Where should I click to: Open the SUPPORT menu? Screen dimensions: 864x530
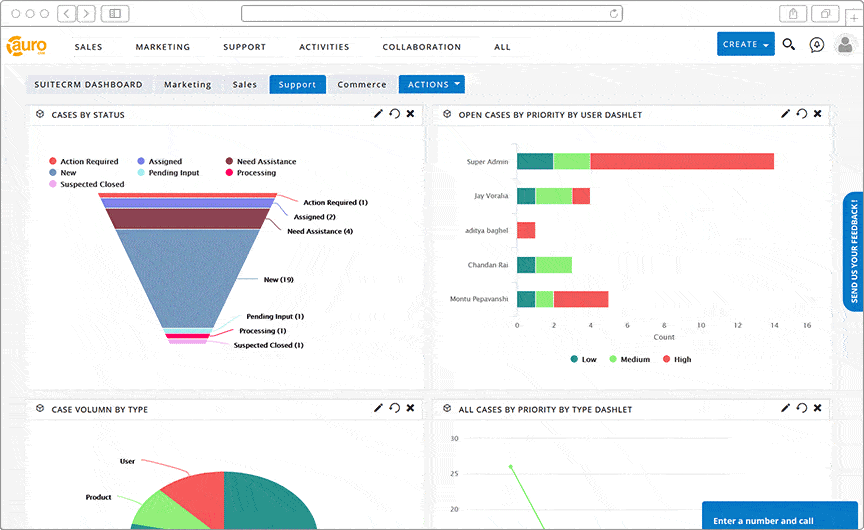(x=245, y=47)
